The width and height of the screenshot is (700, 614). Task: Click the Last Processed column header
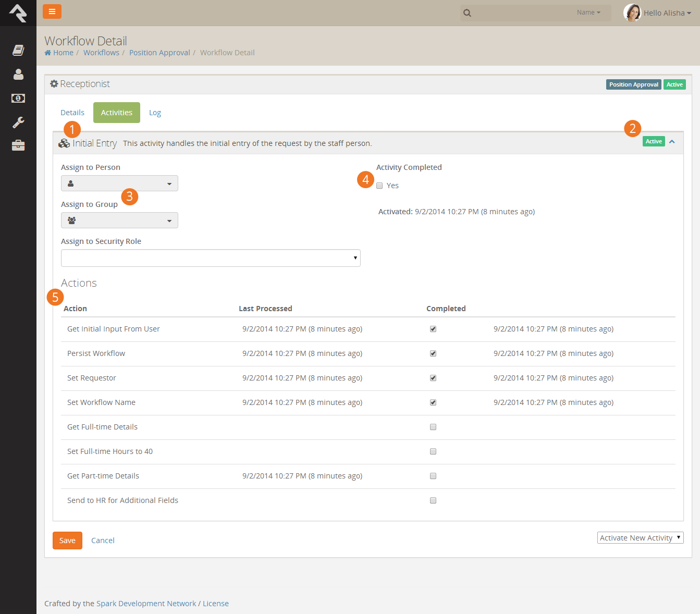pyautogui.click(x=265, y=309)
